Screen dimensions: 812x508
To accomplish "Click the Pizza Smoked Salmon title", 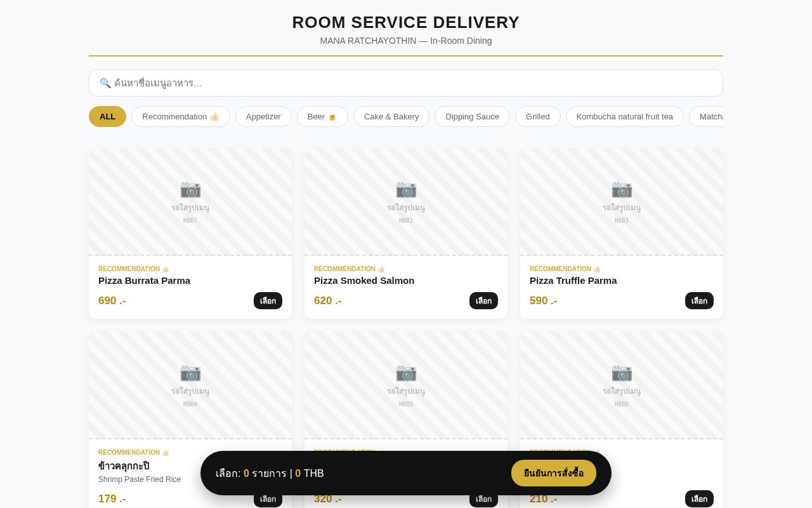I will [x=364, y=281].
